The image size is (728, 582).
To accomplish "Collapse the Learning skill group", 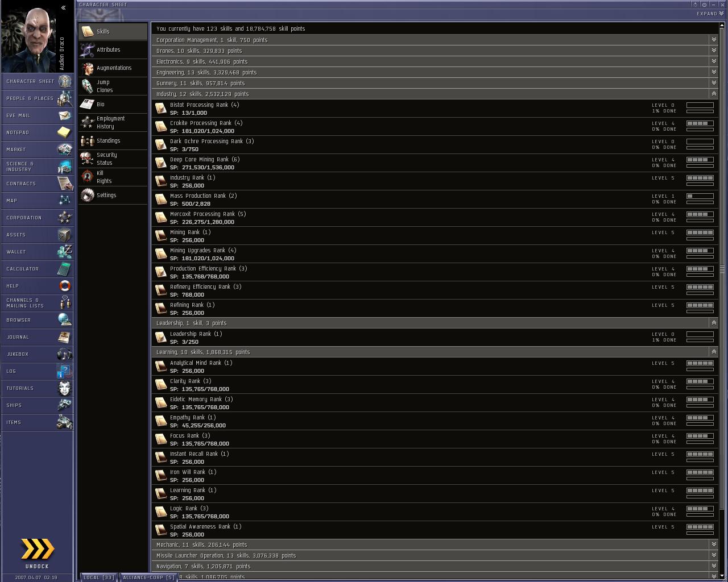I will [x=714, y=352].
